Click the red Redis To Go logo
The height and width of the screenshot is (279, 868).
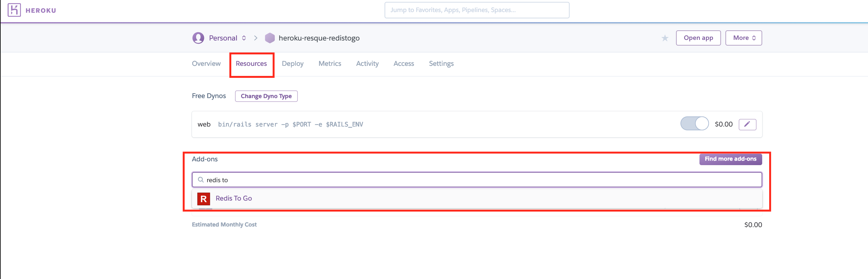tap(203, 199)
